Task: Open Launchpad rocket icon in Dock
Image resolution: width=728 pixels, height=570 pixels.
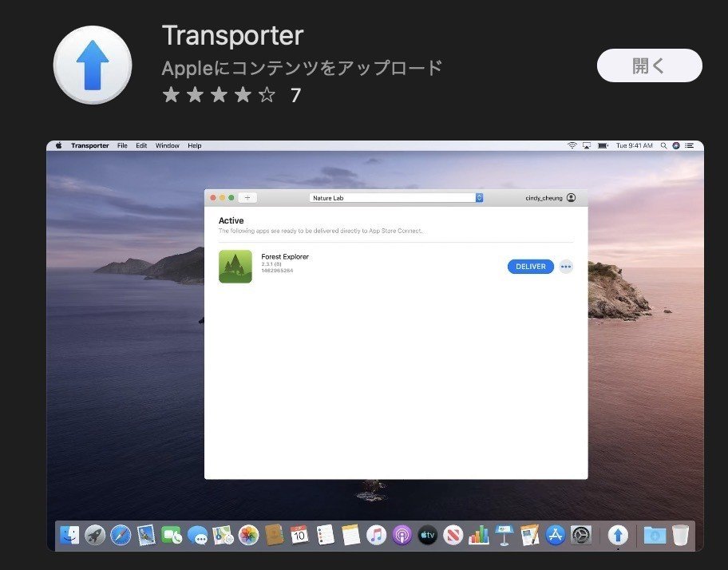Action: [95, 535]
